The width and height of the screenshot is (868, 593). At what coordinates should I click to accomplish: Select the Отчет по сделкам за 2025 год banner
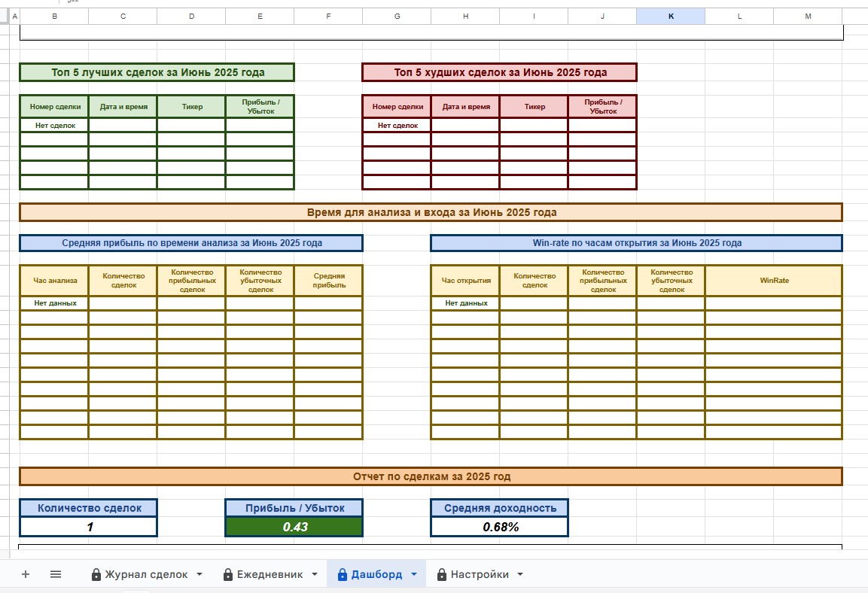[x=431, y=476]
